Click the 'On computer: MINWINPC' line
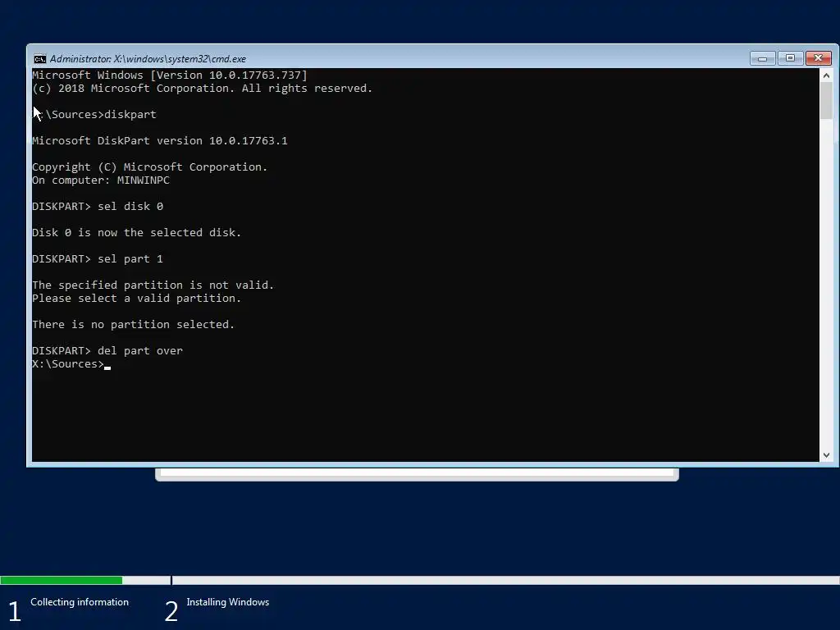The width and height of the screenshot is (840, 630). (x=101, y=180)
